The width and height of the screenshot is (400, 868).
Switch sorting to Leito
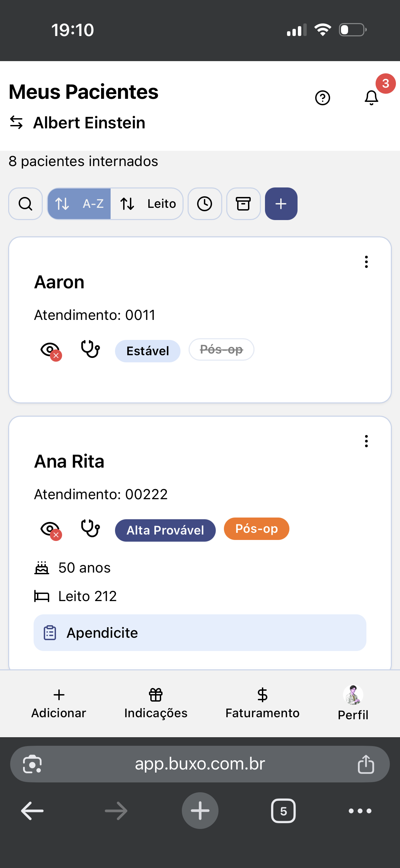pos(148,204)
